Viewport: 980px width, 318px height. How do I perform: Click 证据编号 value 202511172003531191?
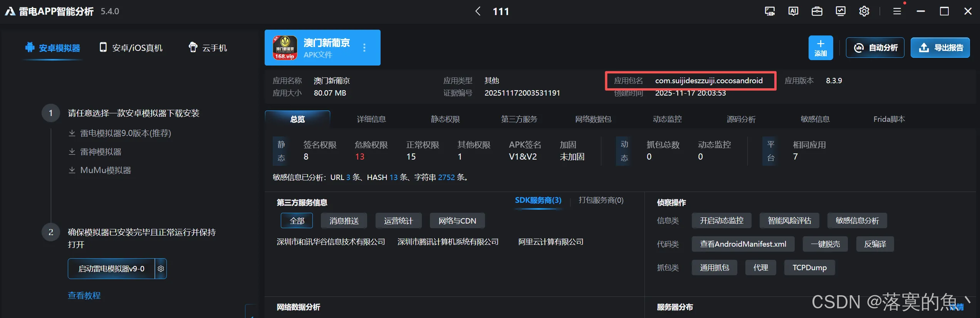[522, 93]
